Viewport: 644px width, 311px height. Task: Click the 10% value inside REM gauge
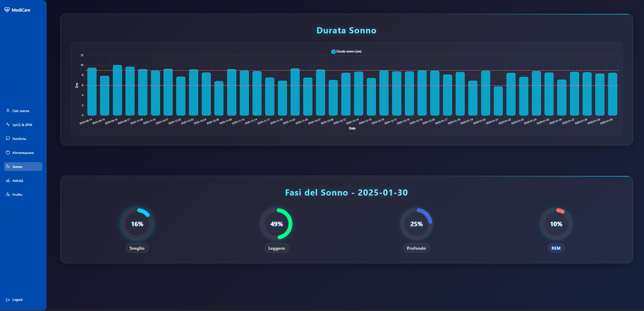[x=556, y=224]
